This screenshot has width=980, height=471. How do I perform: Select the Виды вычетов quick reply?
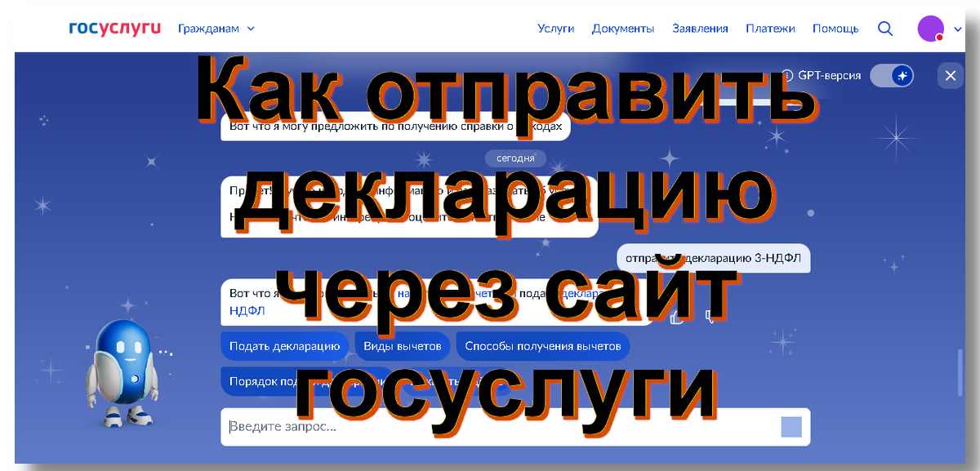pyautogui.click(x=401, y=345)
